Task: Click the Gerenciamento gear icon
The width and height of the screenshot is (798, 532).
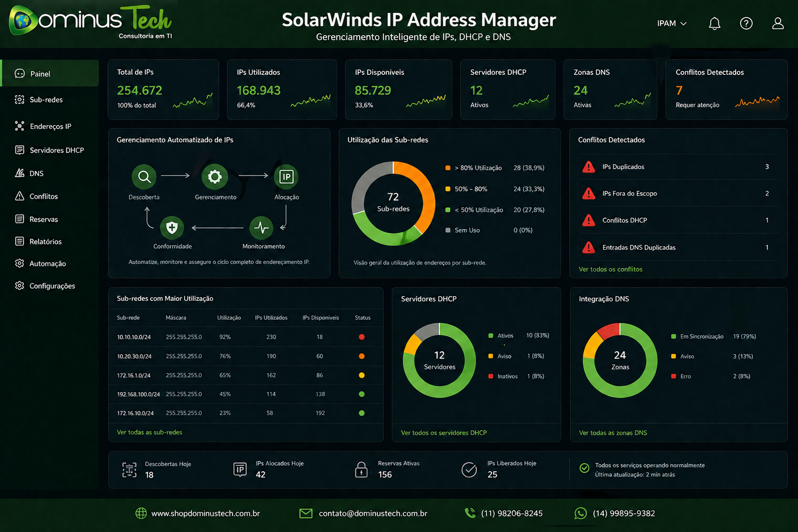Action: (215, 177)
